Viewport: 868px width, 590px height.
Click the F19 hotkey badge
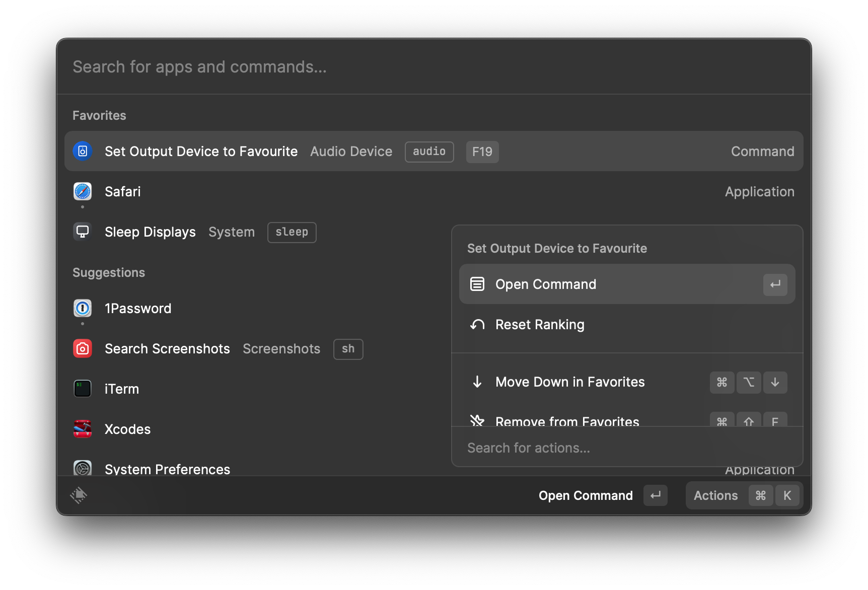(x=482, y=152)
